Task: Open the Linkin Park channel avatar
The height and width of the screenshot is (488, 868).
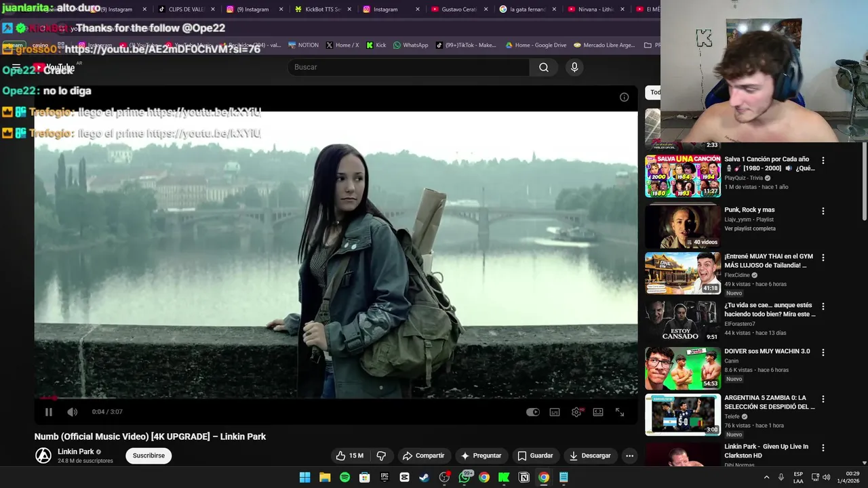Action: click(43, 455)
